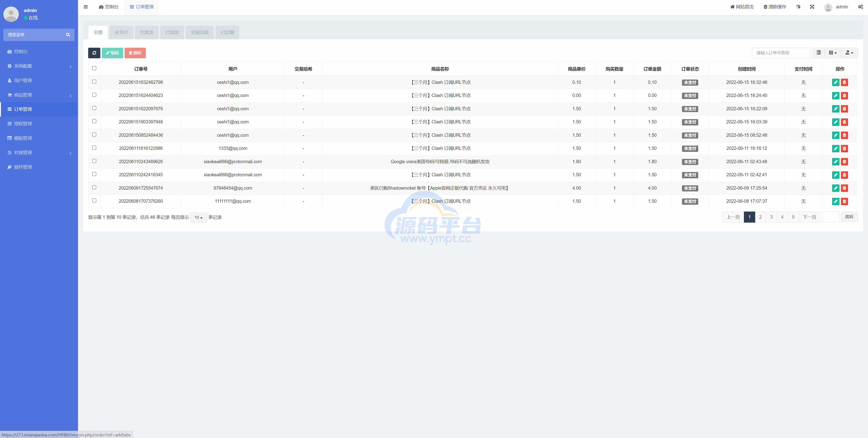Toggle the select-all checkbox in table header
Viewport: 868px width, 438px height.
tap(94, 68)
